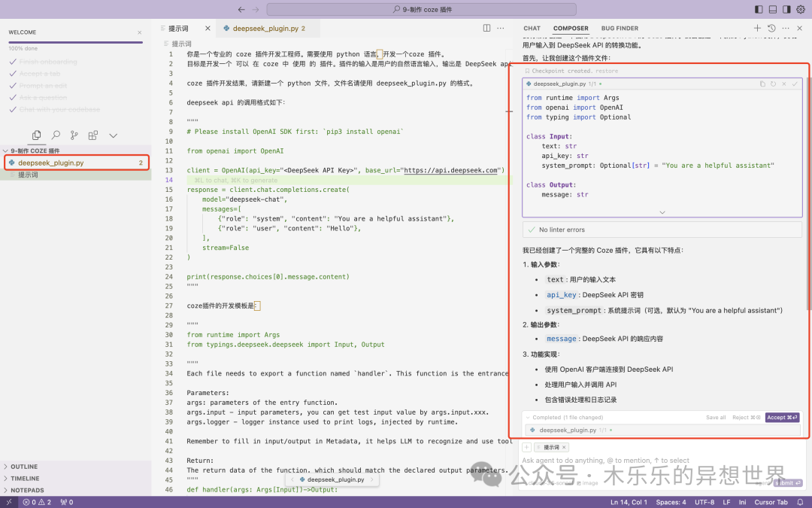The image size is (812, 508).
Task: Switch to the BUG FINDER tab
Action: coord(620,29)
